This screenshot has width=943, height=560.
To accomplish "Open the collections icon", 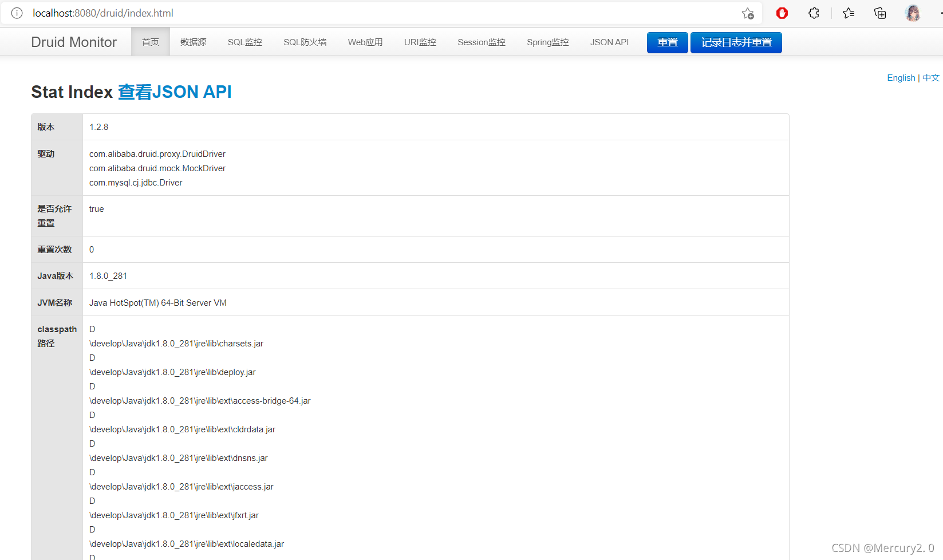I will pos(880,13).
